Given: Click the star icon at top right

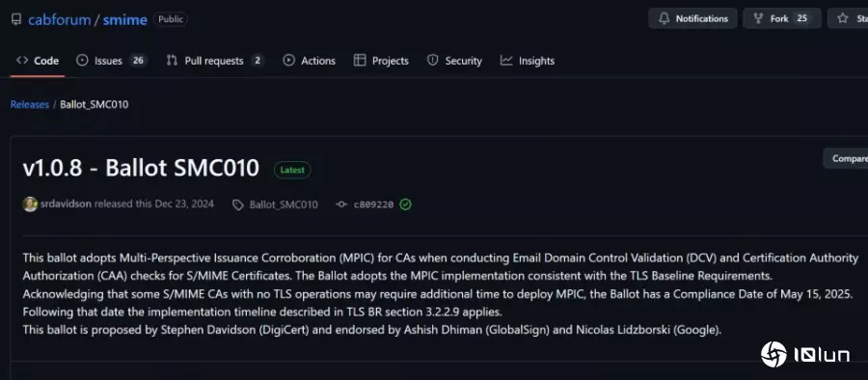Looking at the screenshot, I should 843,19.
